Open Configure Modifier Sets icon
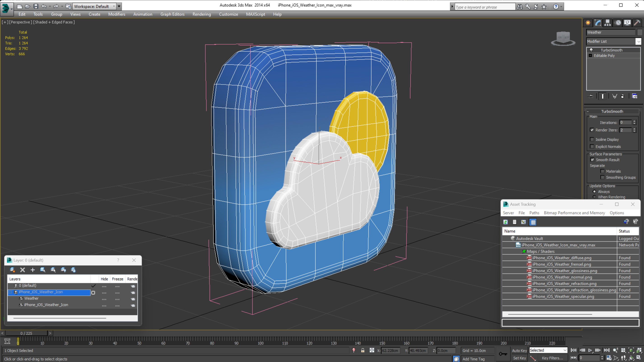This screenshot has width=644, height=362. pyautogui.click(x=635, y=96)
